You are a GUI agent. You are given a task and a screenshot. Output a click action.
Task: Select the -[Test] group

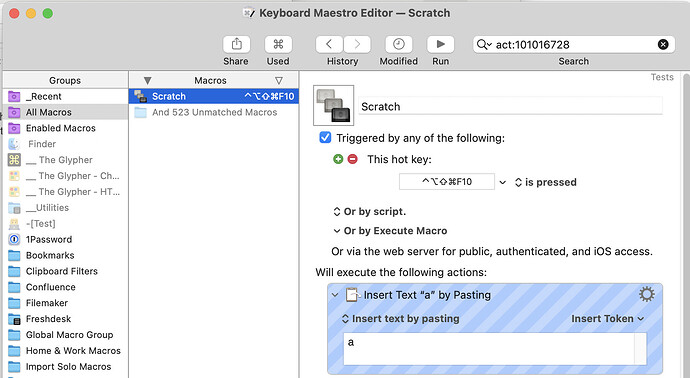coord(65,224)
